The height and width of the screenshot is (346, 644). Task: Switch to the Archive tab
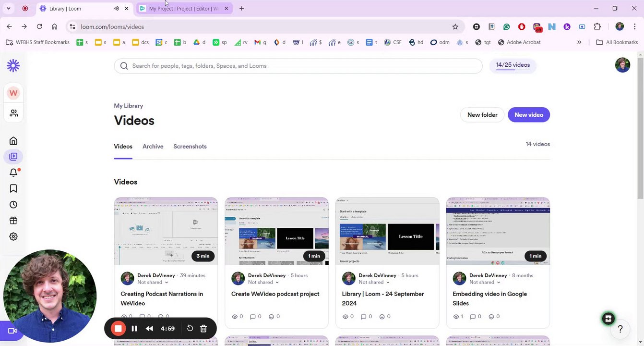pos(153,147)
